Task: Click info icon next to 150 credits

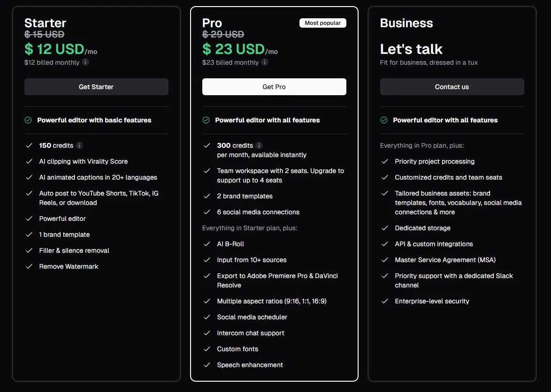Action: click(x=79, y=145)
